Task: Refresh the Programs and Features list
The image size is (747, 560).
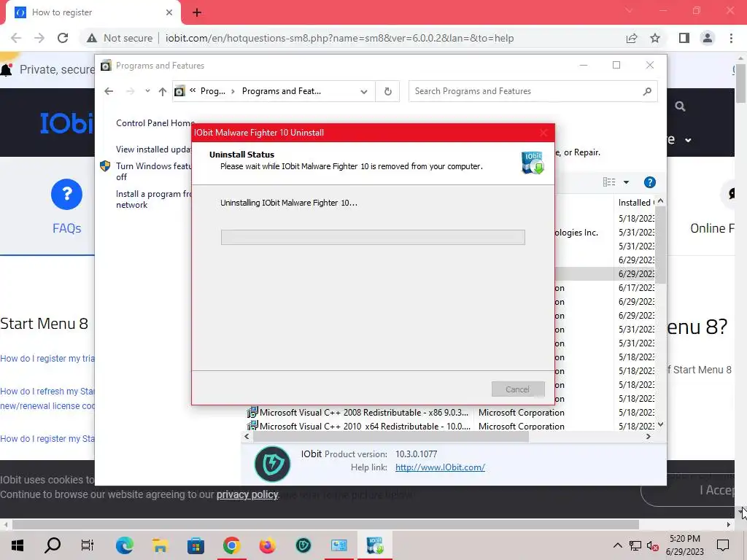Action: coord(388,91)
